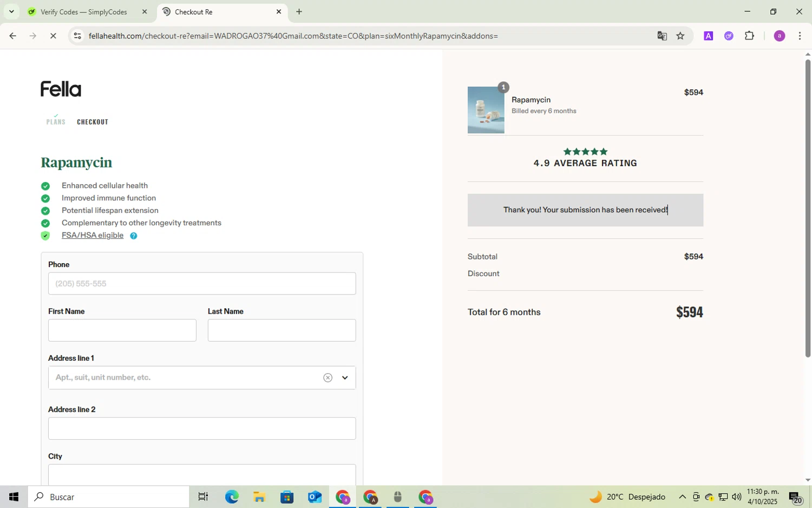Open the 20°C Despejado weather widget
812x508 pixels.
tap(628, 497)
